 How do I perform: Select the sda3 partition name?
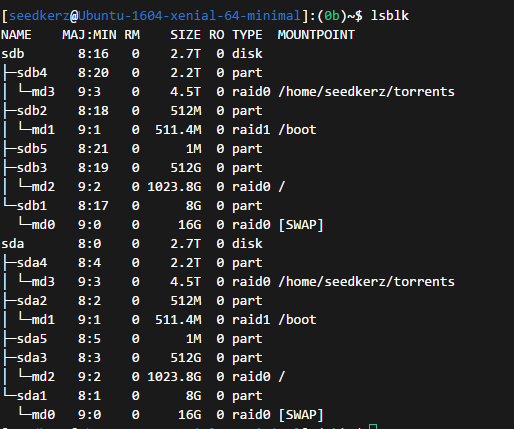32,358
